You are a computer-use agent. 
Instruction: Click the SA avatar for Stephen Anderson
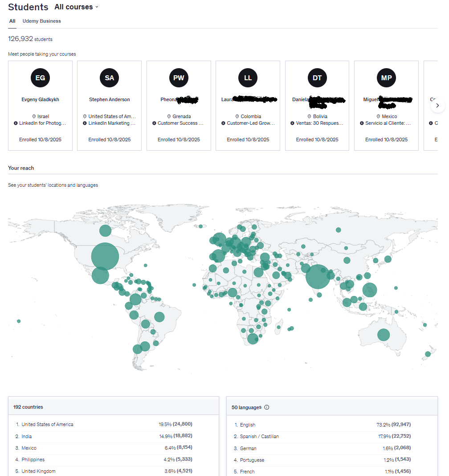coord(109,78)
